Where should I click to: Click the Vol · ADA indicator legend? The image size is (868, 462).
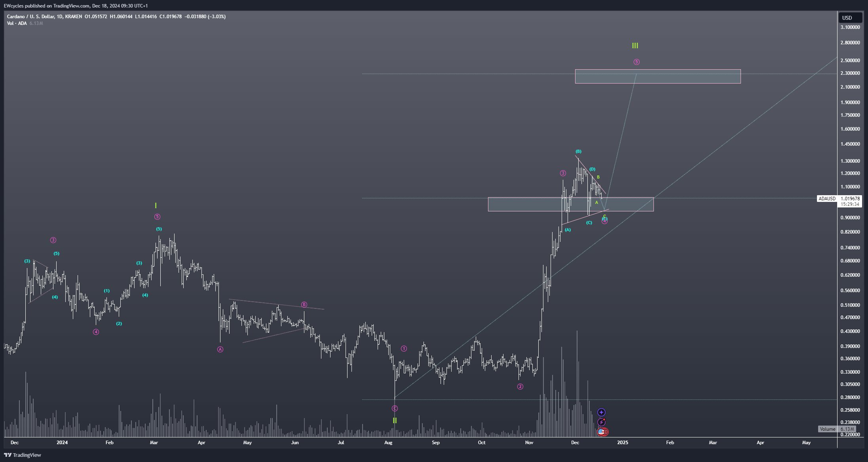17,23
